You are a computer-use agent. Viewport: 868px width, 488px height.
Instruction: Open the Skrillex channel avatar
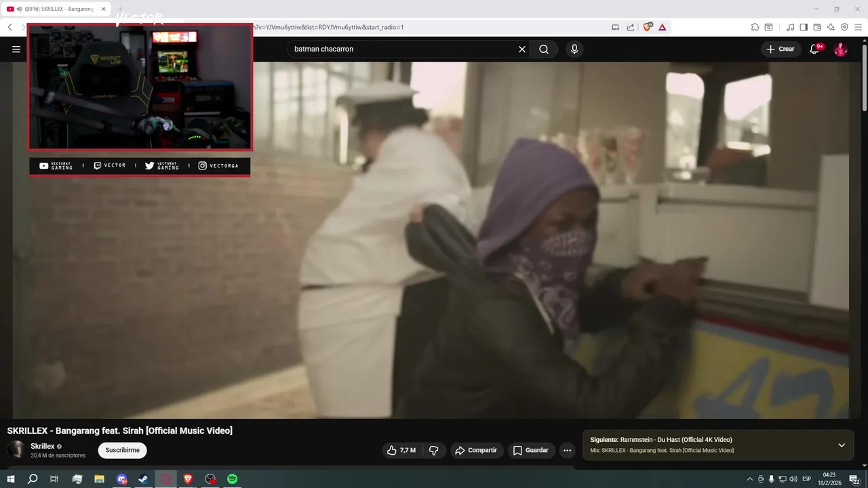(x=16, y=449)
